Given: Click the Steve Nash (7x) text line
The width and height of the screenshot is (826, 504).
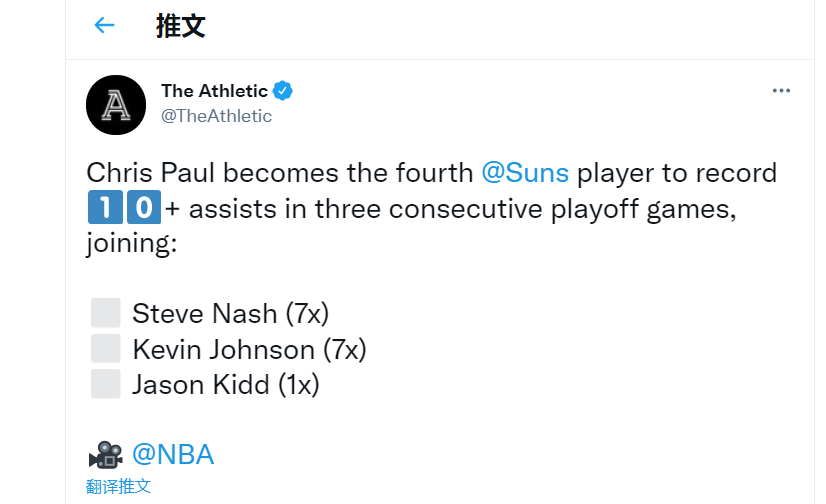Looking at the screenshot, I should tap(230, 313).
